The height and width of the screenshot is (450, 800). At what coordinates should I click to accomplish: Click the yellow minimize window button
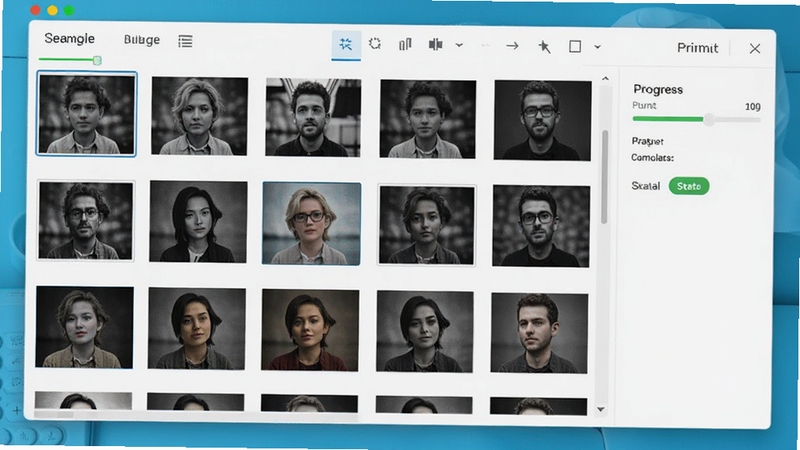pos(52,10)
